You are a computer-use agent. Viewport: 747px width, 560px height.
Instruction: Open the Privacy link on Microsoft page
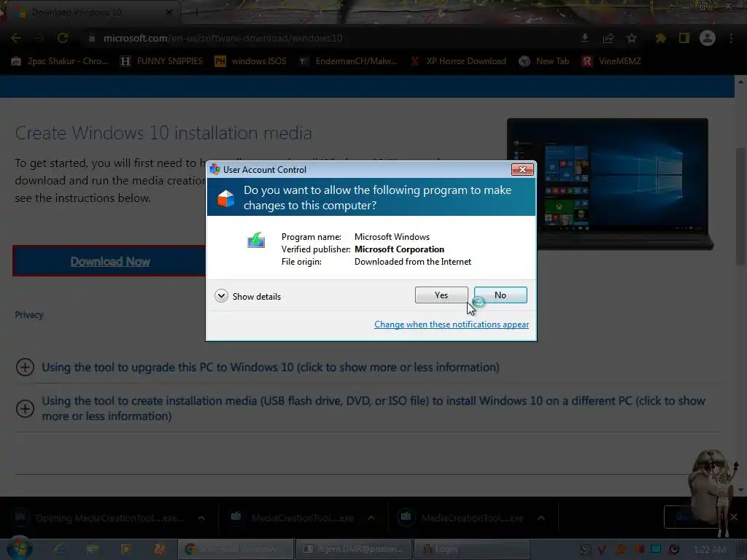[x=29, y=315]
